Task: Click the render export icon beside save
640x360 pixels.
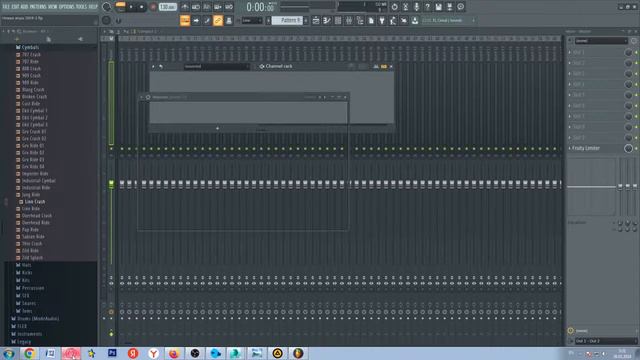Action: pyautogui.click(x=449, y=7)
